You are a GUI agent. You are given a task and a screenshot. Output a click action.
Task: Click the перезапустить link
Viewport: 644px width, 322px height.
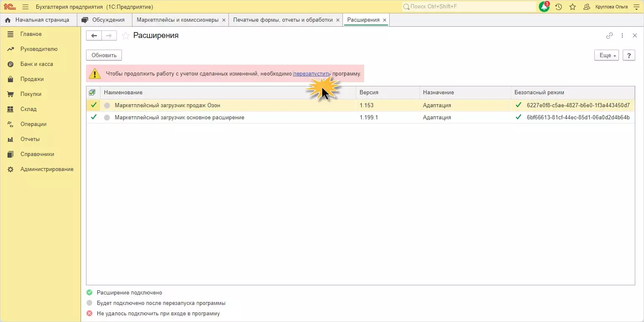pos(312,74)
